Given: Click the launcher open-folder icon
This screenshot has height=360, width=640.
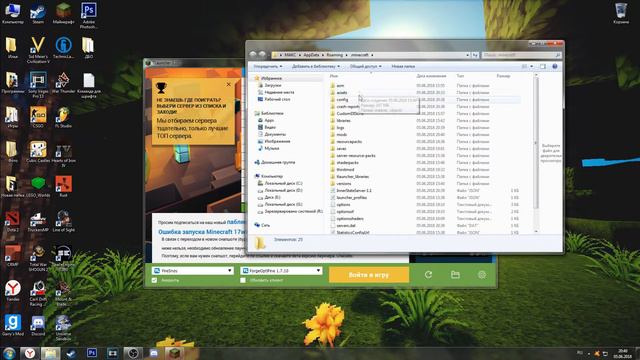Looking at the screenshot, I should pyautogui.click(x=455, y=275).
